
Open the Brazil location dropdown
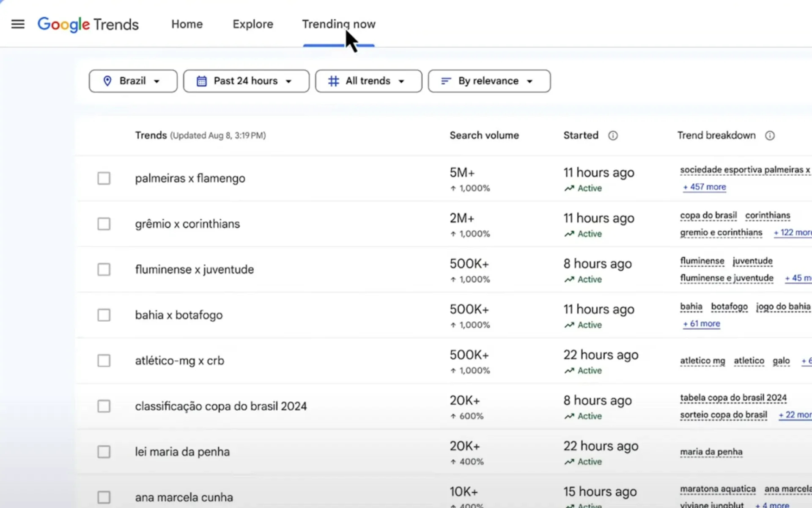tap(133, 81)
